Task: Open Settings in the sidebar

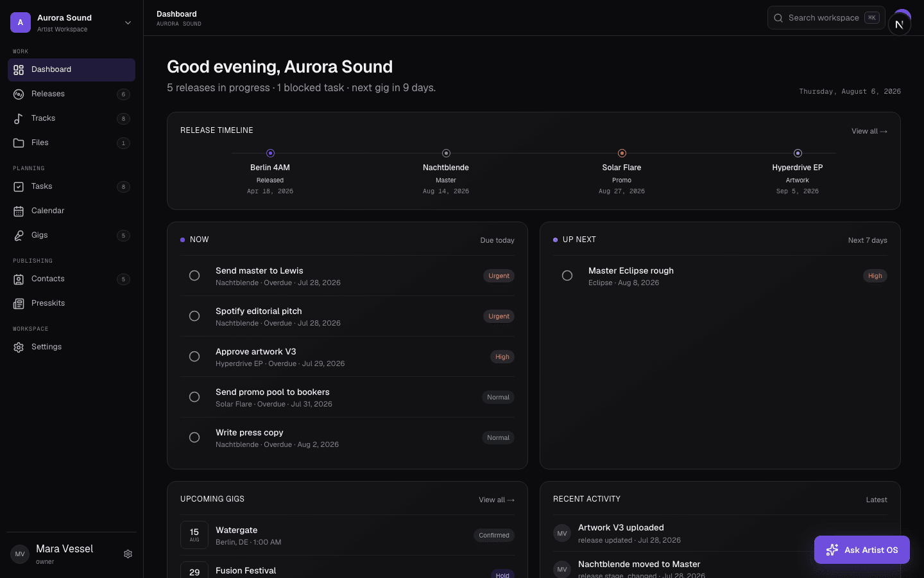Action: [71, 347]
